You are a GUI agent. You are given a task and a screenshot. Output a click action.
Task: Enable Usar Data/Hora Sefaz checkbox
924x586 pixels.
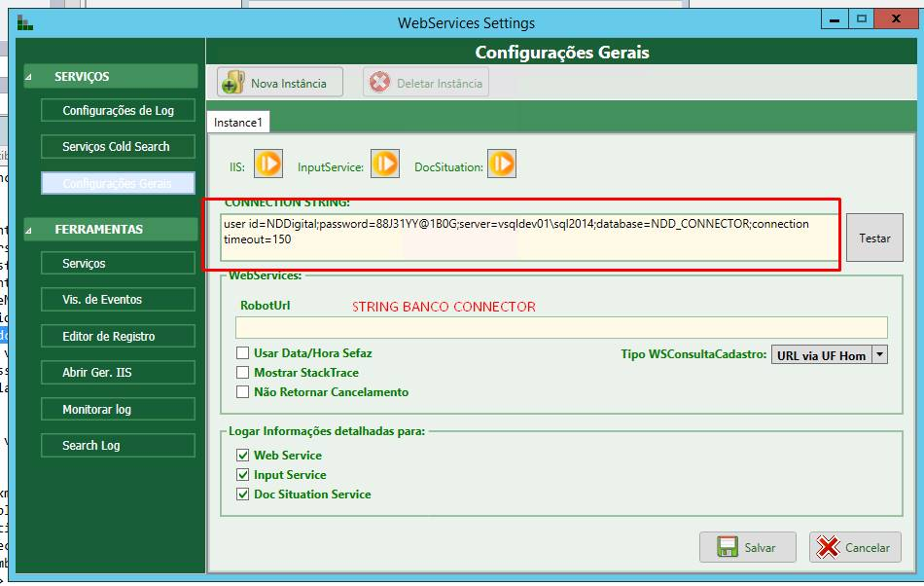click(243, 353)
